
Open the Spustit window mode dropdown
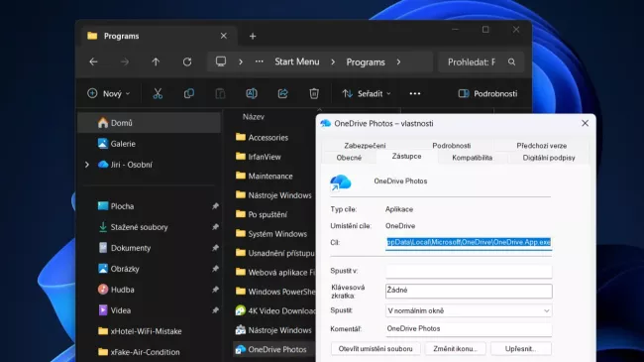469,311
